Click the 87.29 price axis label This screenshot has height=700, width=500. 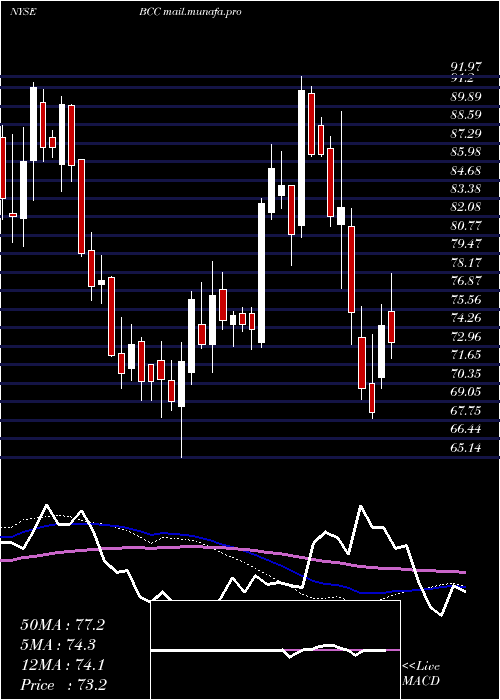tap(466, 133)
